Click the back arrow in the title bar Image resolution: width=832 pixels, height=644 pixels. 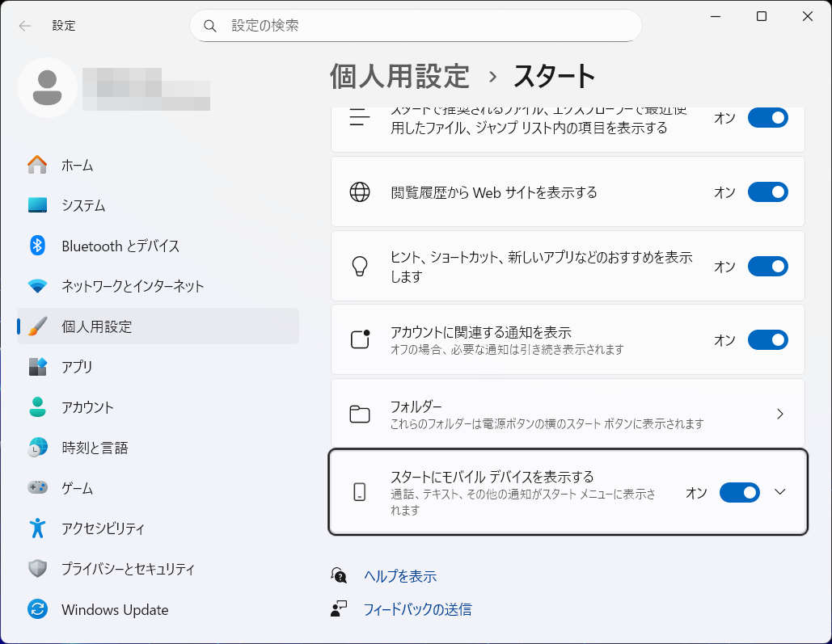pyautogui.click(x=25, y=26)
